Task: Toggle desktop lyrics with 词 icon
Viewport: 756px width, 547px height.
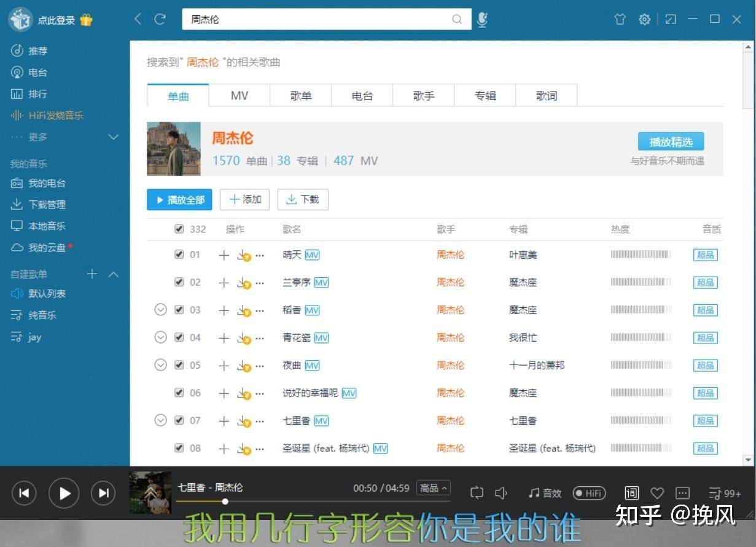Action: click(631, 493)
